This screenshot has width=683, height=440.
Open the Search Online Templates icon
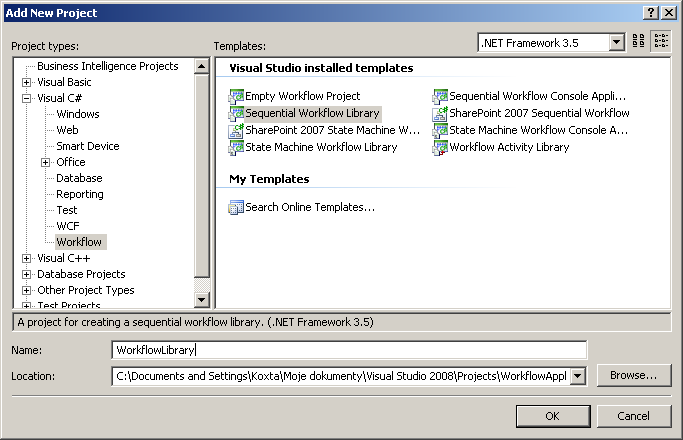(237, 207)
